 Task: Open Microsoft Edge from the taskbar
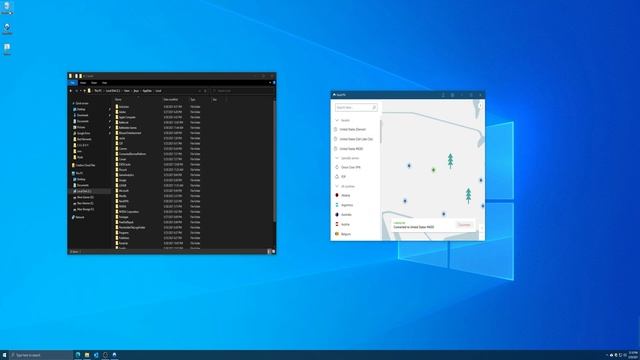pyautogui.click(x=78, y=355)
